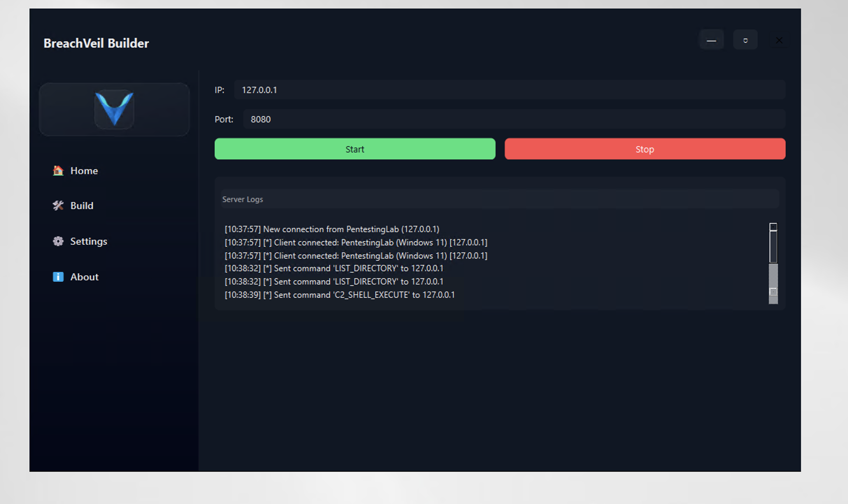Click the log scrollbar up arrow
The image size is (848, 504).
click(x=773, y=227)
